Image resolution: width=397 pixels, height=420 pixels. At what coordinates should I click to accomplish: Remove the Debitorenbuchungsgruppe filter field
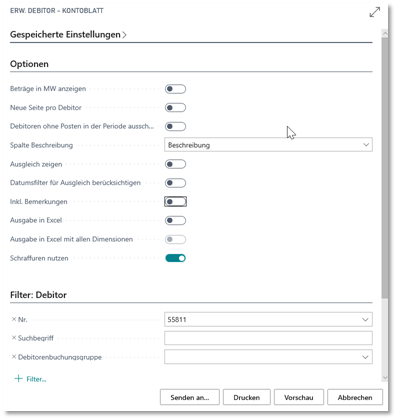click(x=14, y=357)
